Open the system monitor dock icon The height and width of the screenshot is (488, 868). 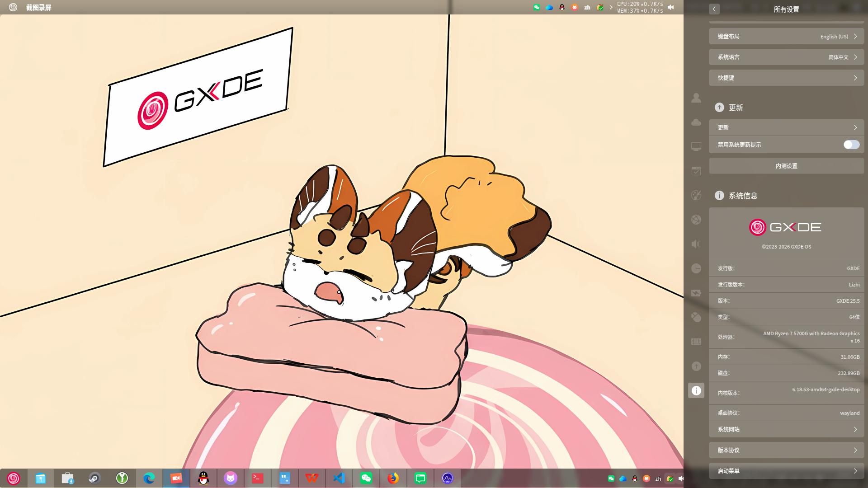point(448,478)
